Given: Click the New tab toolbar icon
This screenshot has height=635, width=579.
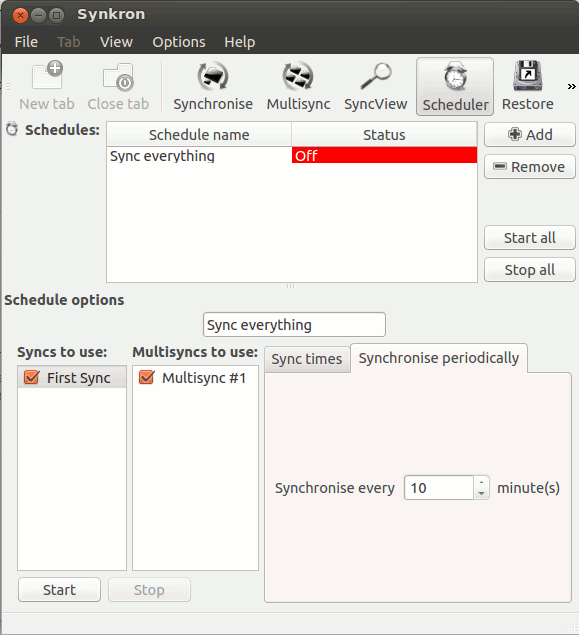Looking at the screenshot, I should click(47, 86).
